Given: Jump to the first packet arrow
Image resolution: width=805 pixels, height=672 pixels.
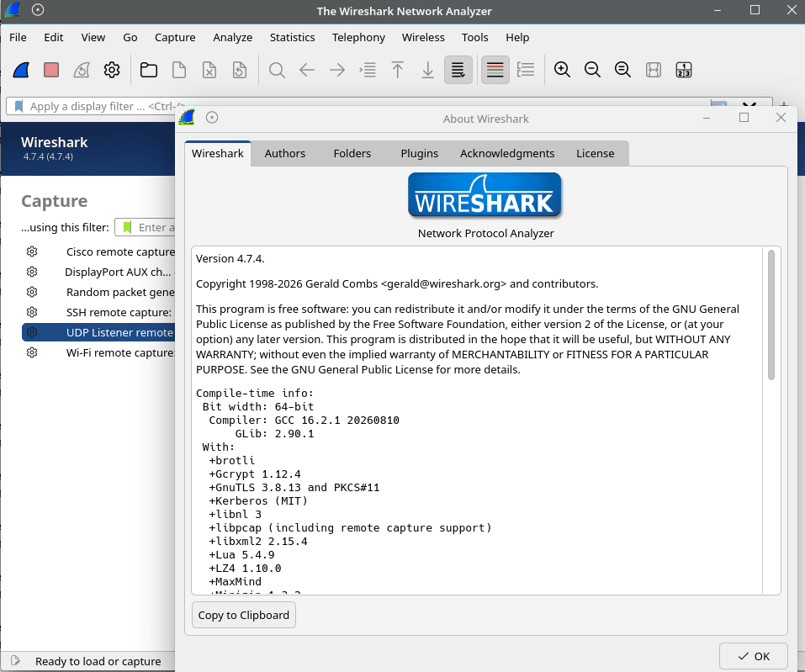Looking at the screenshot, I should 397,70.
